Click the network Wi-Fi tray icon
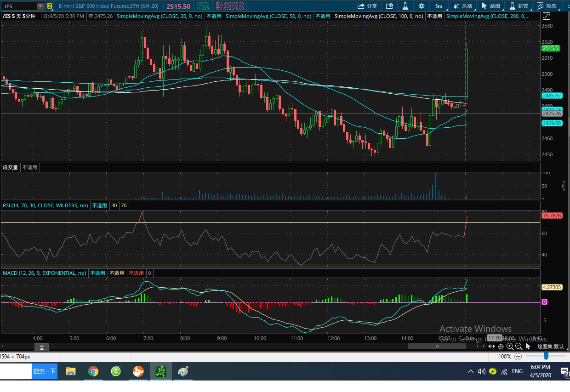Screen dimensions: 570x392 504,371
